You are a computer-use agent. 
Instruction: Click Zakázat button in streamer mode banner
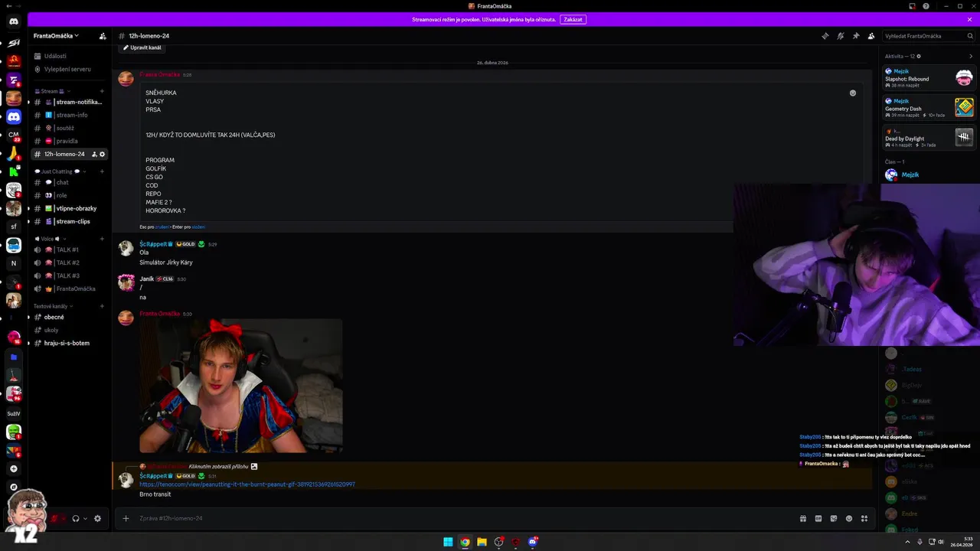(x=573, y=19)
